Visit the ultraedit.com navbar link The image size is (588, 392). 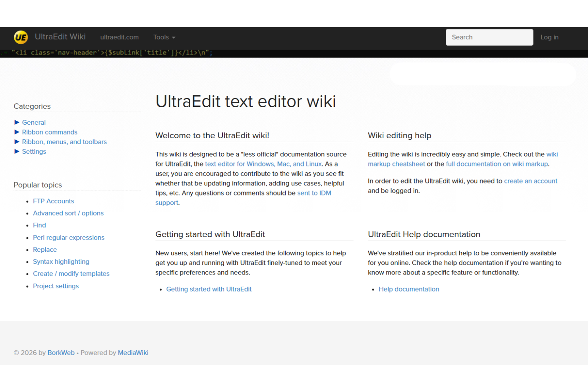coord(119,37)
